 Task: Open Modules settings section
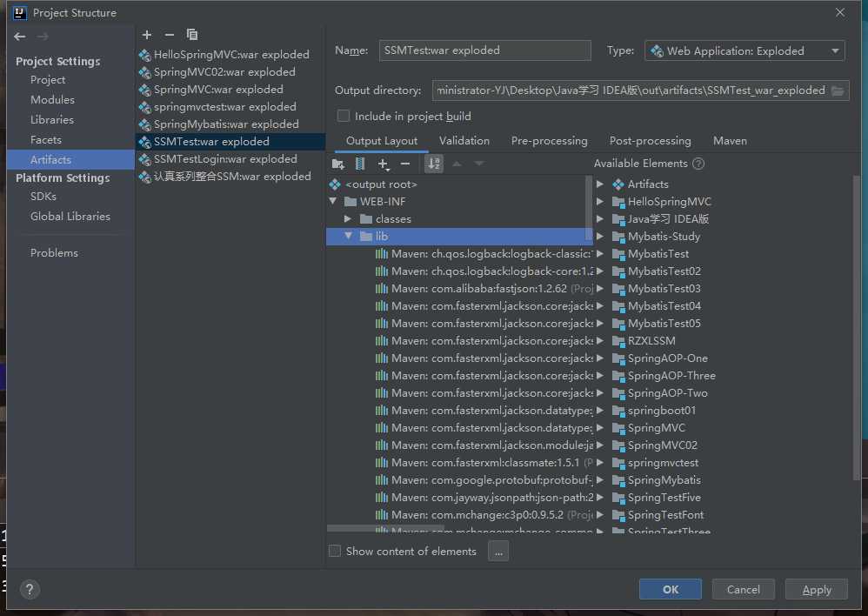tap(52, 100)
